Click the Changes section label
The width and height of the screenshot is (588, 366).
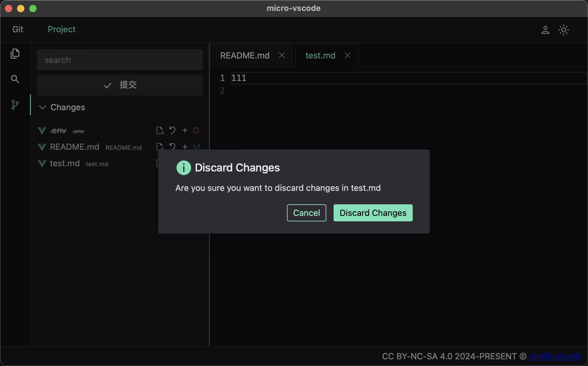[x=68, y=107]
